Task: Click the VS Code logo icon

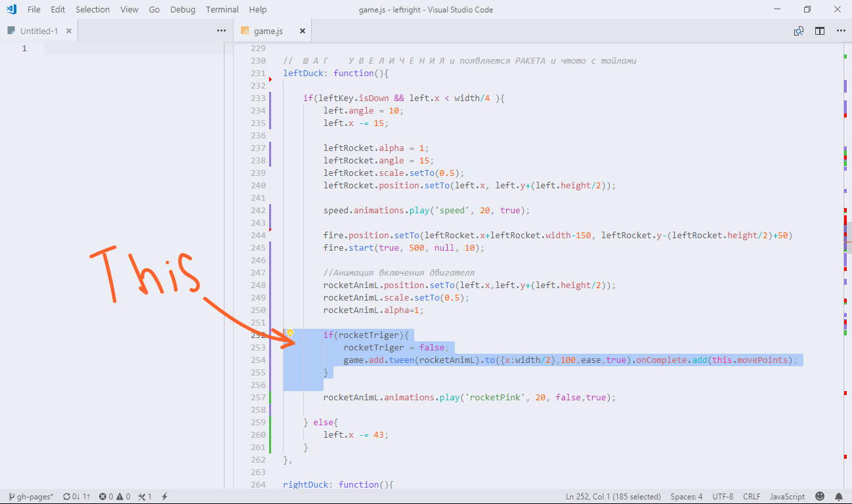Action: pos(11,9)
